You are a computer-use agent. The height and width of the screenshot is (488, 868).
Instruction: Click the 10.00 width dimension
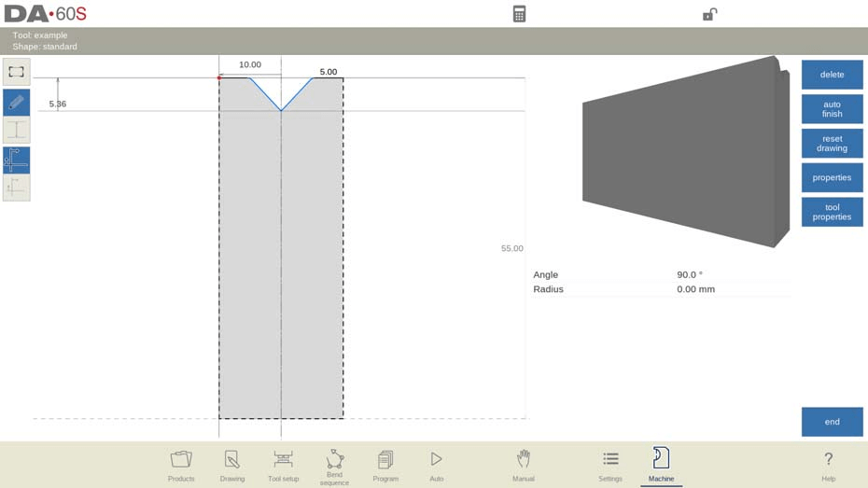tap(249, 64)
